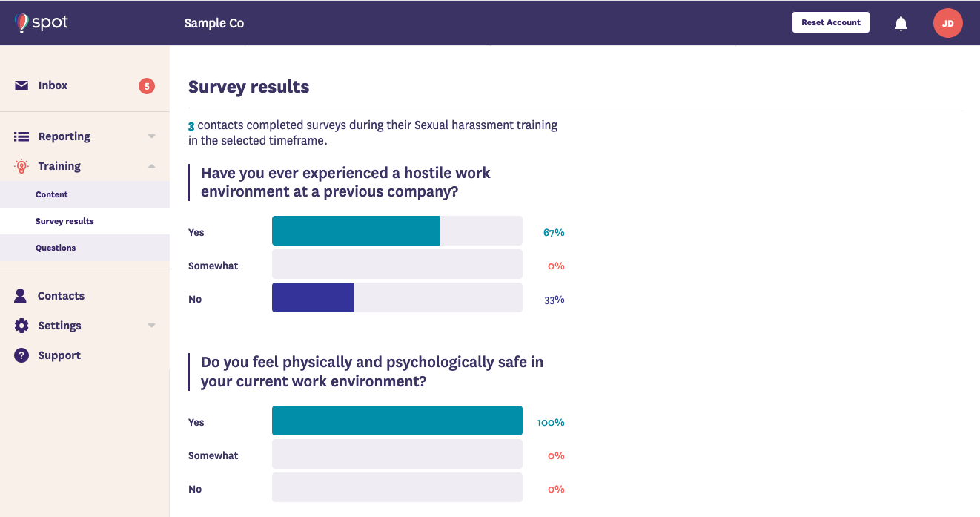Open the Content training page

tap(52, 194)
